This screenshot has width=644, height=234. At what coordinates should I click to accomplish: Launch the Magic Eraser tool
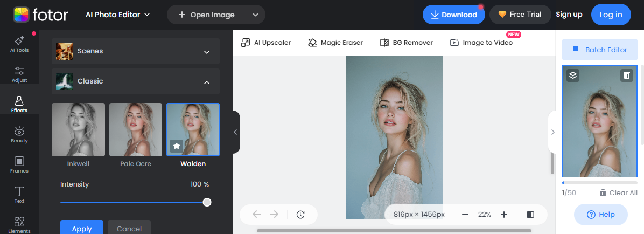click(x=335, y=43)
